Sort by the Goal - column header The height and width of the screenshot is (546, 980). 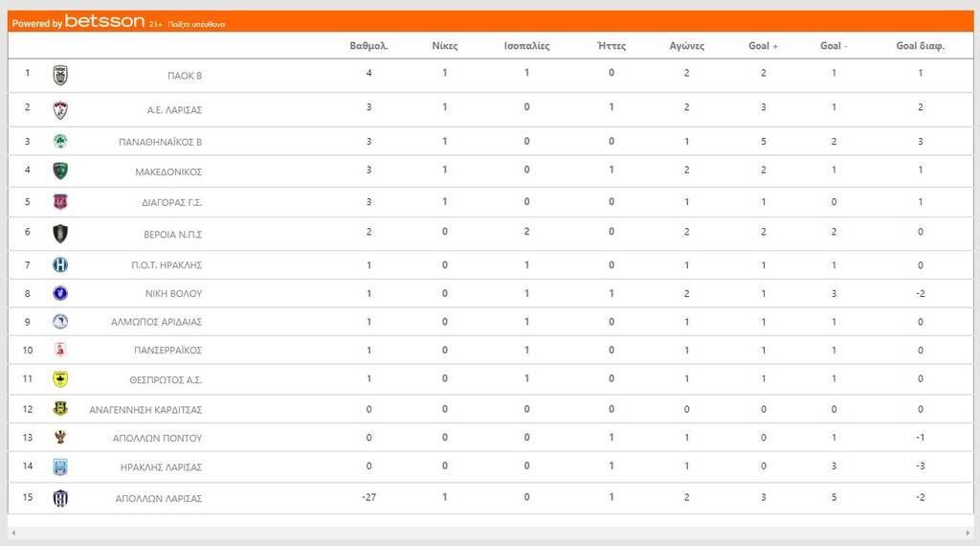click(x=834, y=46)
